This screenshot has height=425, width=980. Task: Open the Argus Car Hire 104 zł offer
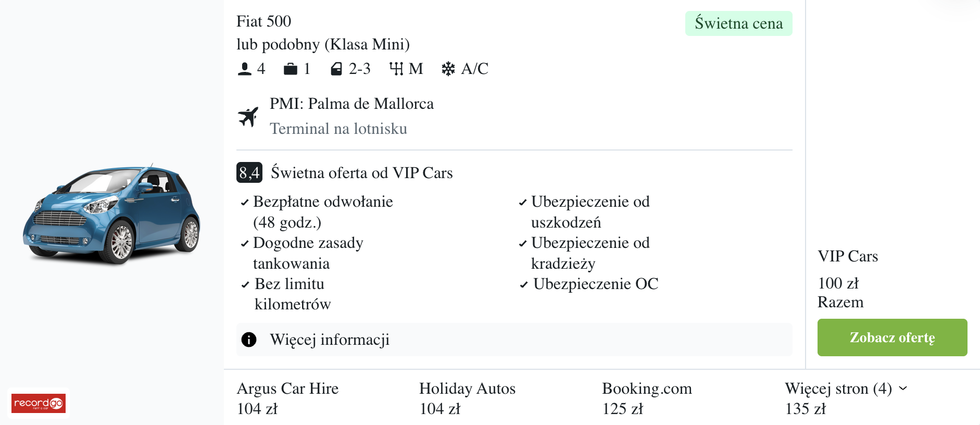pyautogui.click(x=287, y=398)
